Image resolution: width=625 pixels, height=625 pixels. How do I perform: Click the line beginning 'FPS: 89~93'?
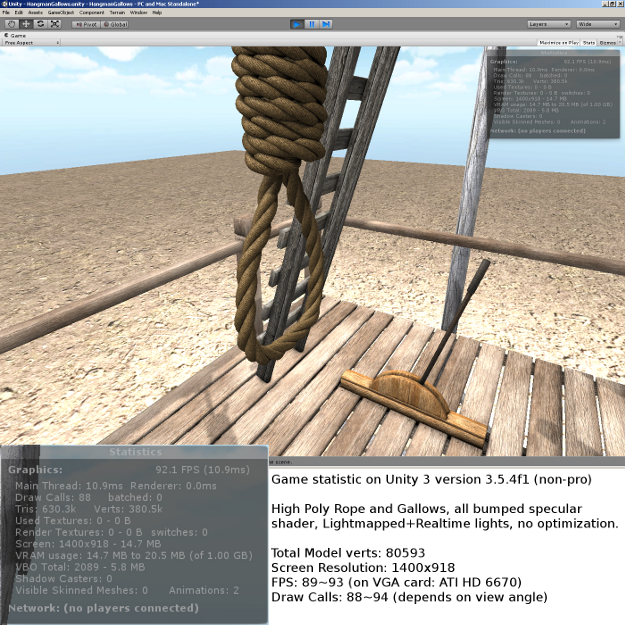pyautogui.click(x=396, y=582)
